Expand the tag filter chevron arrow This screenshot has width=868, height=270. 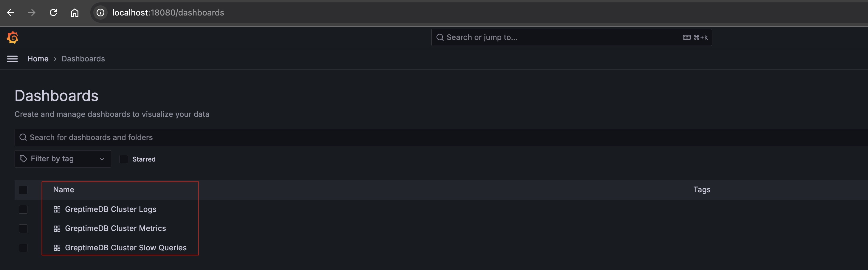click(102, 159)
